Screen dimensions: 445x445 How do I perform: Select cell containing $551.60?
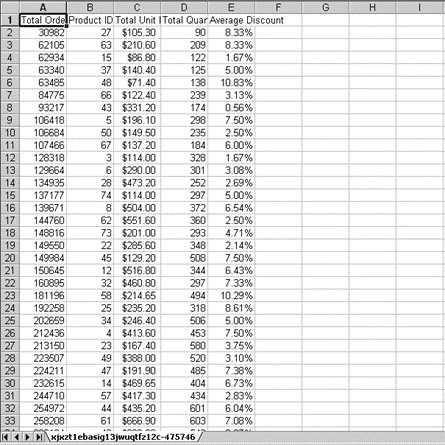point(137,221)
